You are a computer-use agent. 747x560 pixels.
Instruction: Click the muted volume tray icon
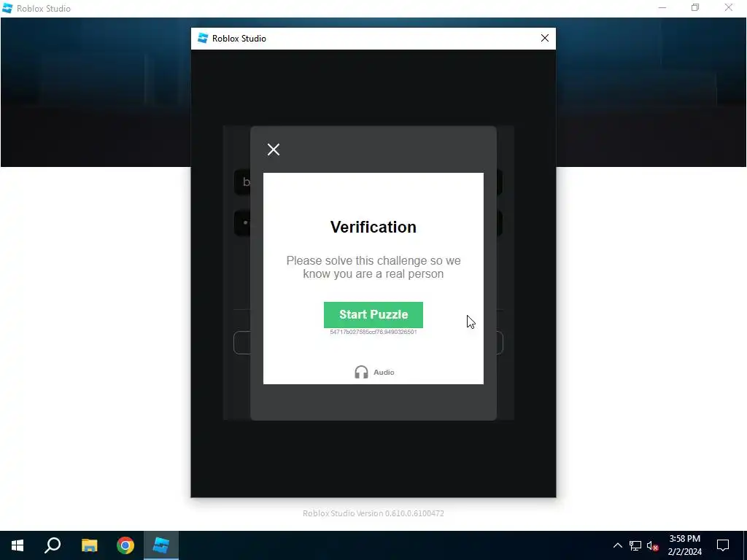(x=653, y=545)
